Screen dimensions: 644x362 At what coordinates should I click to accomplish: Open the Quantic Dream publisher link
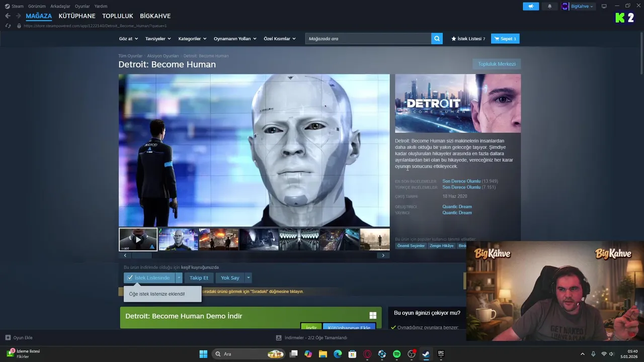(457, 213)
